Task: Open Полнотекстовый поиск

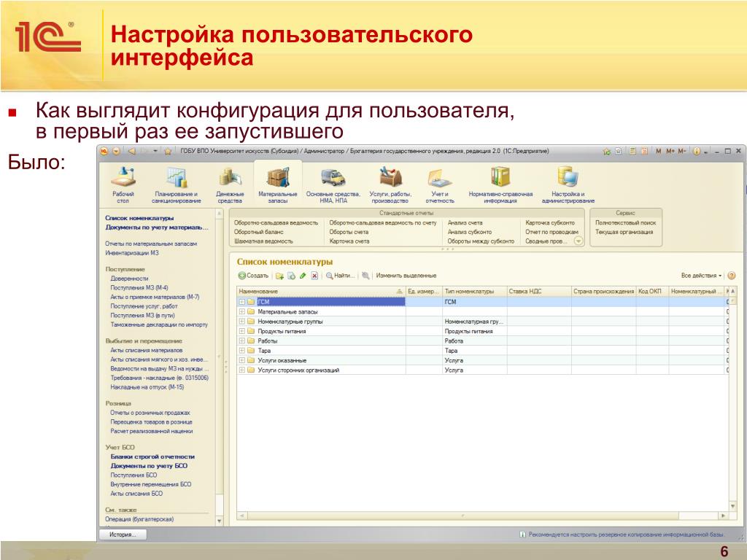Action: [625, 223]
